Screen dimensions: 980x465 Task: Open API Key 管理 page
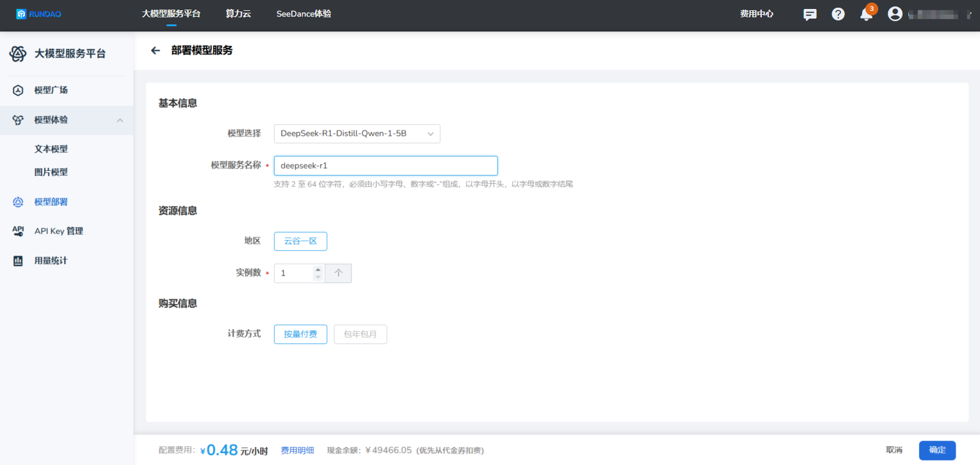click(x=59, y=231)
